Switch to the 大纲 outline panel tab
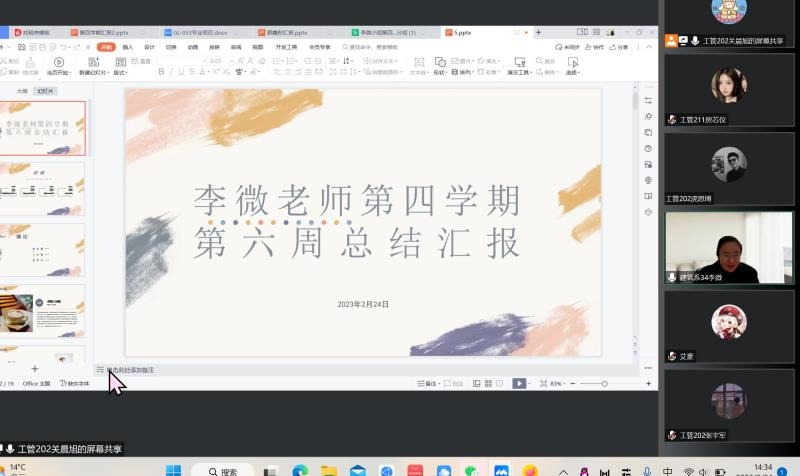This screenshot has height=476, width=800. click(x=22, y=90)
